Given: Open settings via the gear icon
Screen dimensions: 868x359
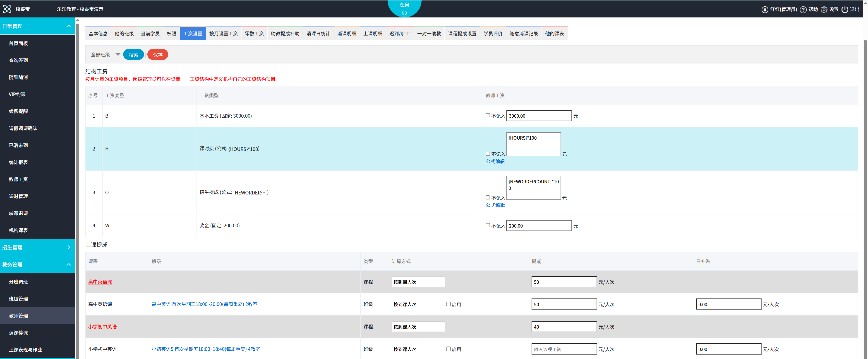Looking at the screenshot, I should (824, 10).
